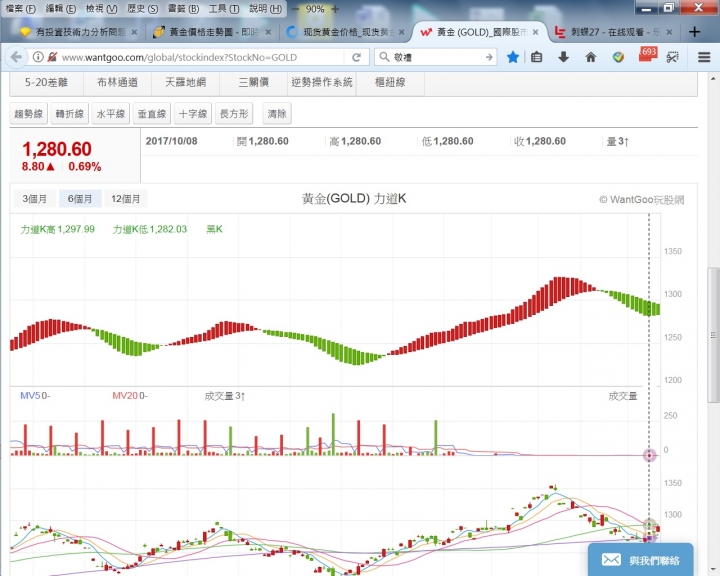This screenshot has height=576, width=720.
Task: Open a new tab with the plus icon
Action: [694, 32]
